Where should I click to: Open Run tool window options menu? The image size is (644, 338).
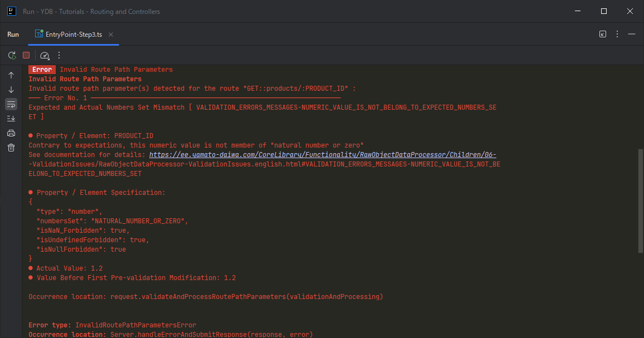[617, 34]
